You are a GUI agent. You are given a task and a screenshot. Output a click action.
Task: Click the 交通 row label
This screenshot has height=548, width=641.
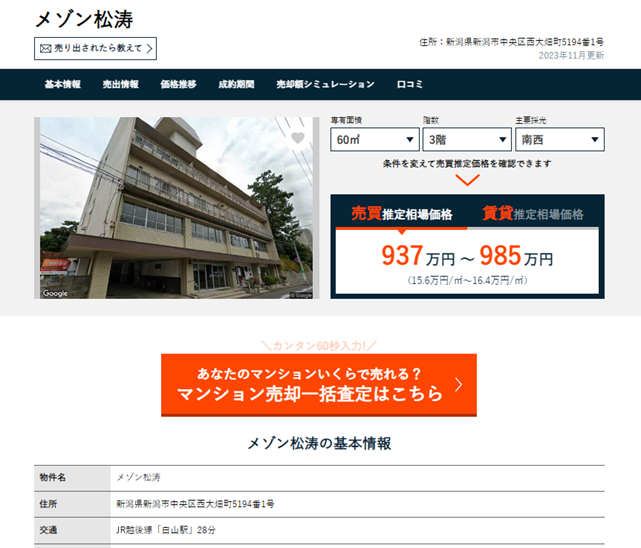tap(48, 530)
